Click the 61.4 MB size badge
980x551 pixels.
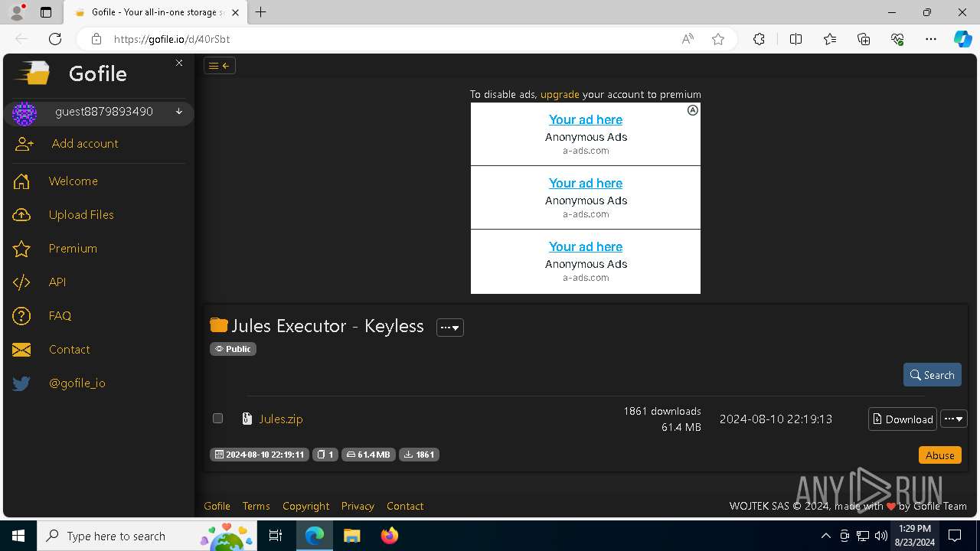coord(368,455)
